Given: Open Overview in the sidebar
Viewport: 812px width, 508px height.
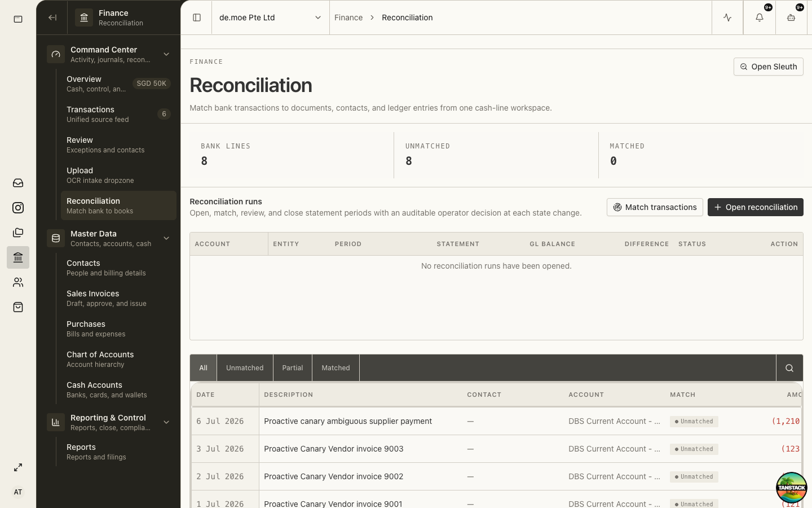Looking at the screenshot, I should [x=118, y=84].
